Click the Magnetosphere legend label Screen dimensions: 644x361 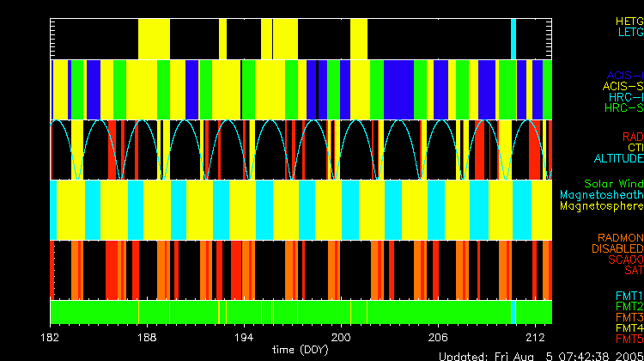click(x=601, y=206)
